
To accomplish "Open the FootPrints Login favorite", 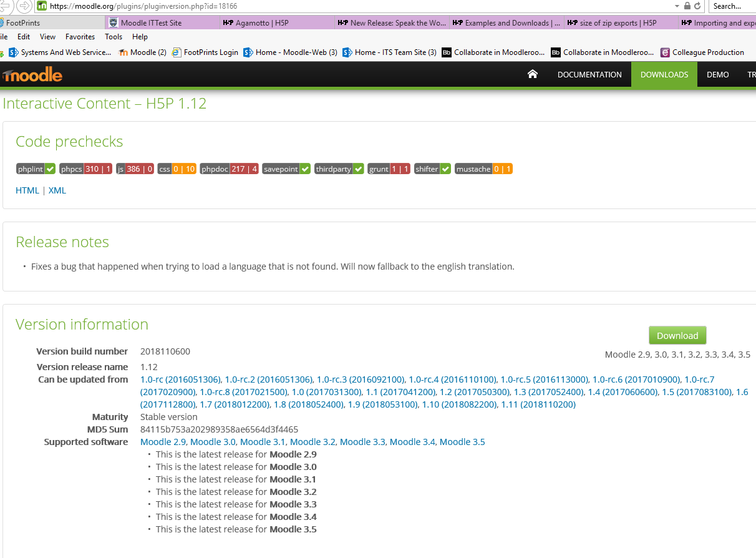I will [205, 52].
